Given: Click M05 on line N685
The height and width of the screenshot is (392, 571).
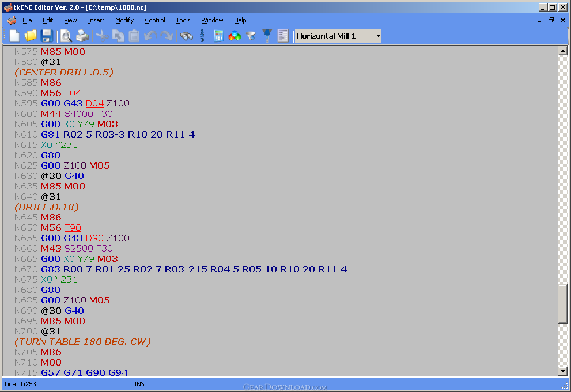Looking at the screenshot, I should coord(100,300).
